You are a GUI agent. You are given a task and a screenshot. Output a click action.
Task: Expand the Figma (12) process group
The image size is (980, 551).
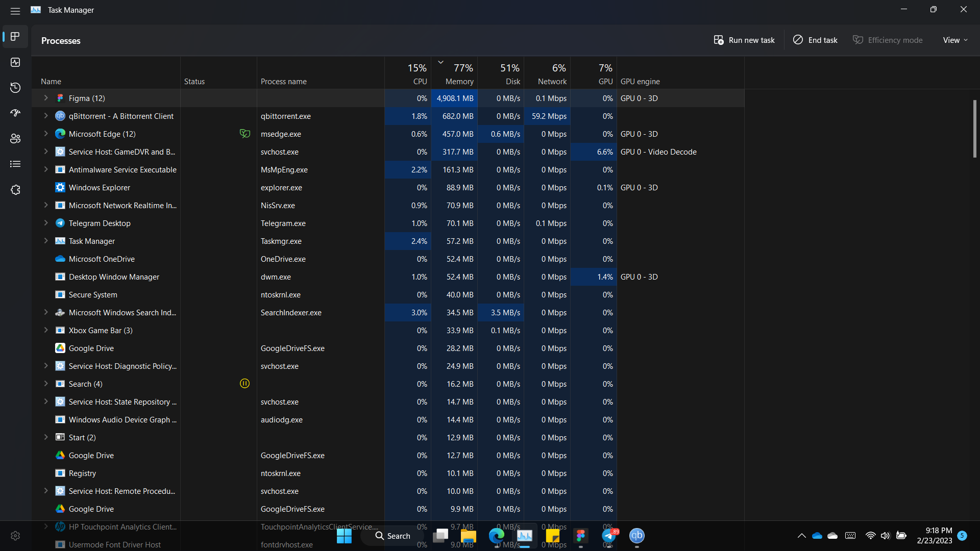pyautogui.click(x=46, y=98)
